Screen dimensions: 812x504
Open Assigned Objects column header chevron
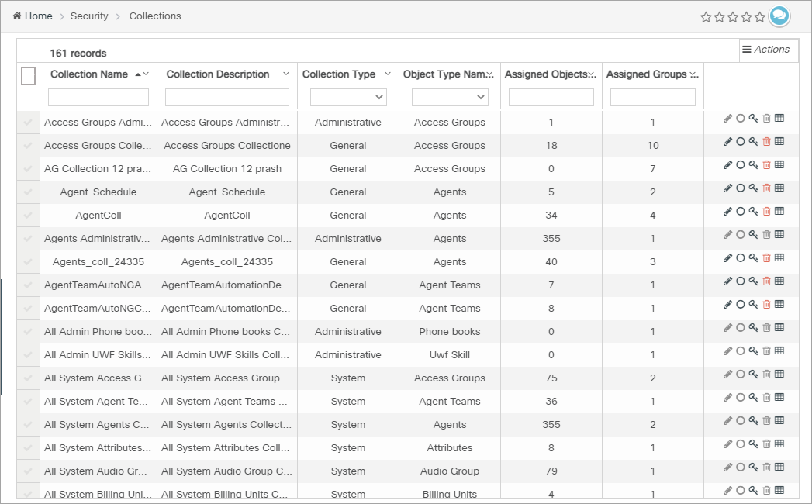(x=592, y=75)
